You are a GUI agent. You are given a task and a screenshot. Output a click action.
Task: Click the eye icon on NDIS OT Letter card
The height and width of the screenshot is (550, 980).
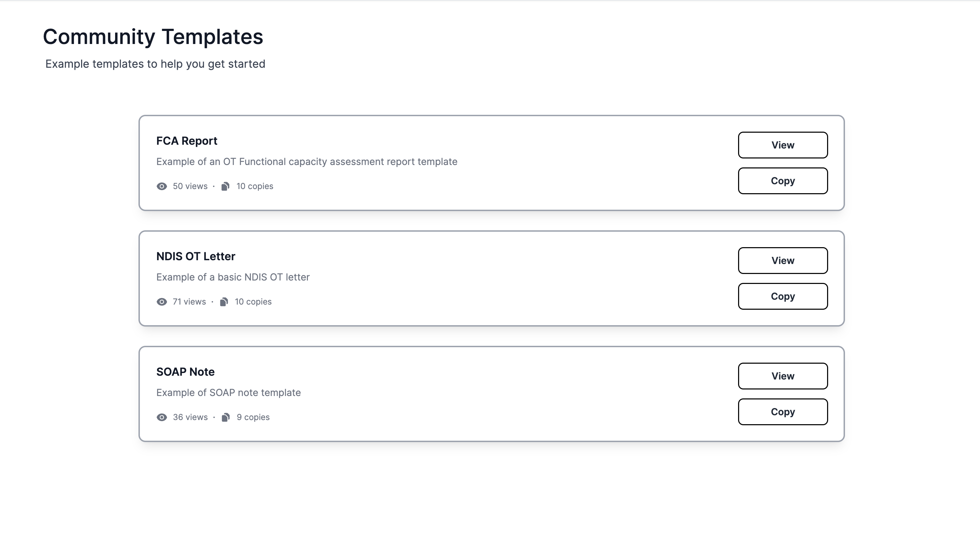click(162, 302)
